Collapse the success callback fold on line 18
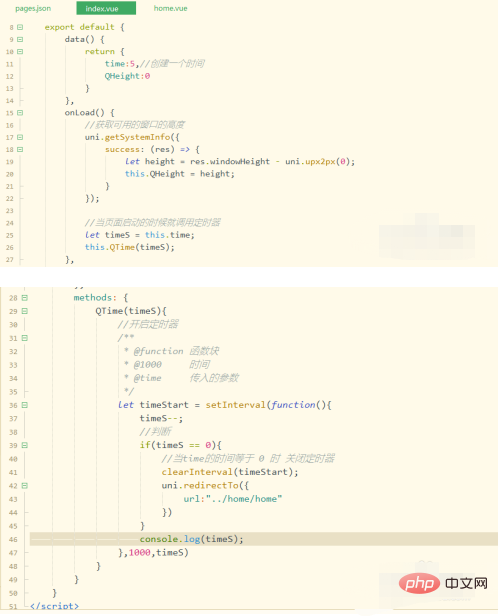Image resolution: width=498 pixels, height=616 pixels. [20, 149]
